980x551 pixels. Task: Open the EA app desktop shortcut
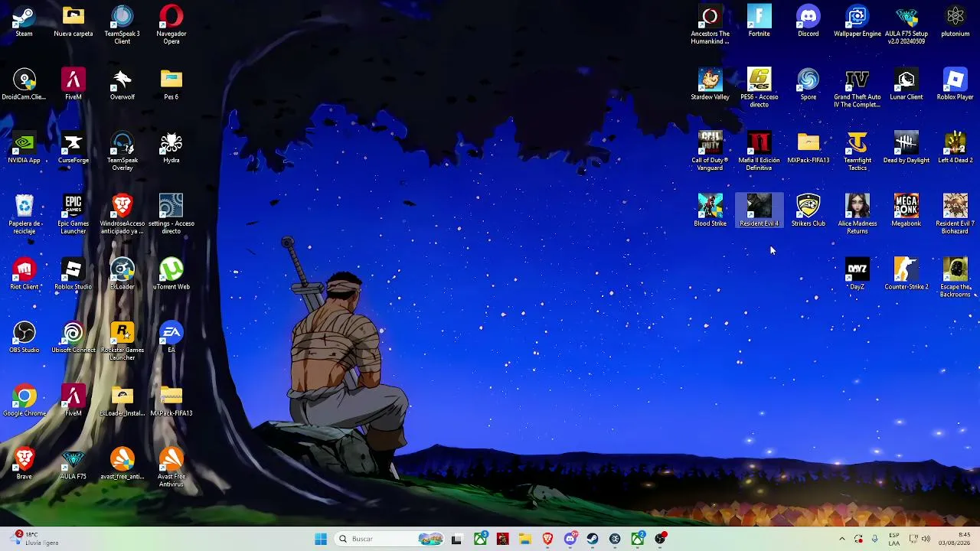tap(171, 338)
